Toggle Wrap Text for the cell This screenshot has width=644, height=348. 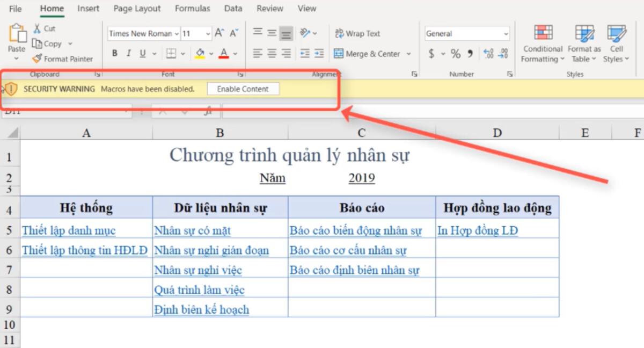click(357, 33)
